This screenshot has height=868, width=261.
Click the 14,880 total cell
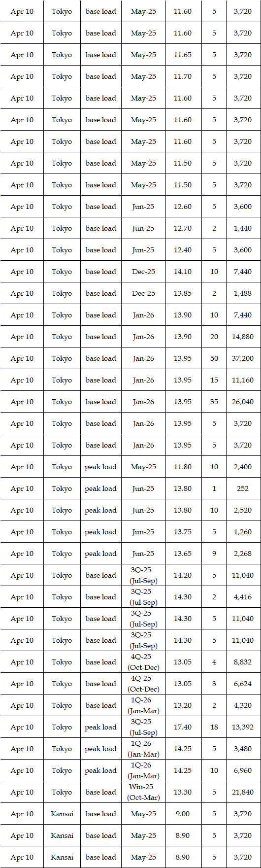243,337
